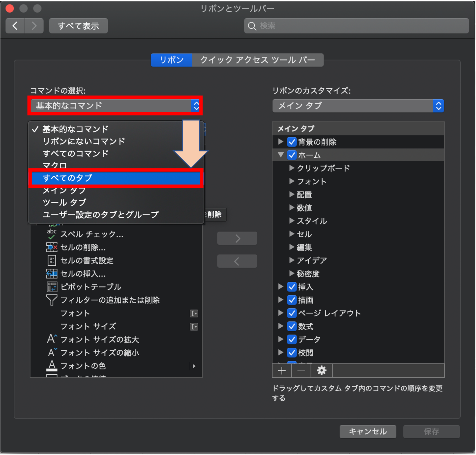Click the キャンセル button
This screenshot has width=476, height=455.
(x=368, y=432)
